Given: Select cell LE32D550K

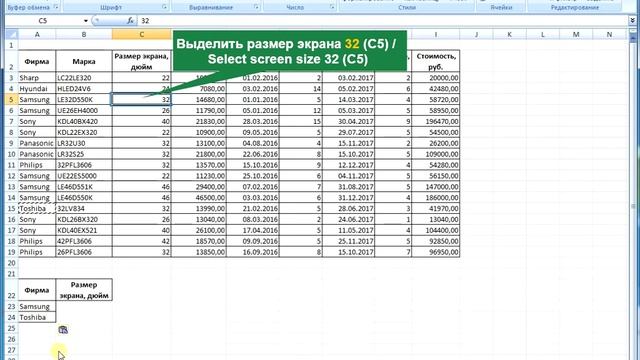Looking at the screenshot, I should click(84, 100).
